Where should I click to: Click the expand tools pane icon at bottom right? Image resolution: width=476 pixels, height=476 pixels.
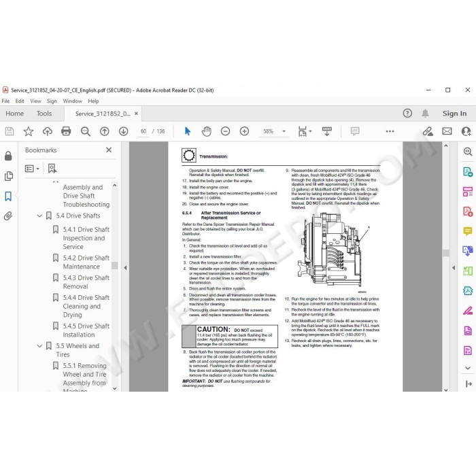click(469, 384)
